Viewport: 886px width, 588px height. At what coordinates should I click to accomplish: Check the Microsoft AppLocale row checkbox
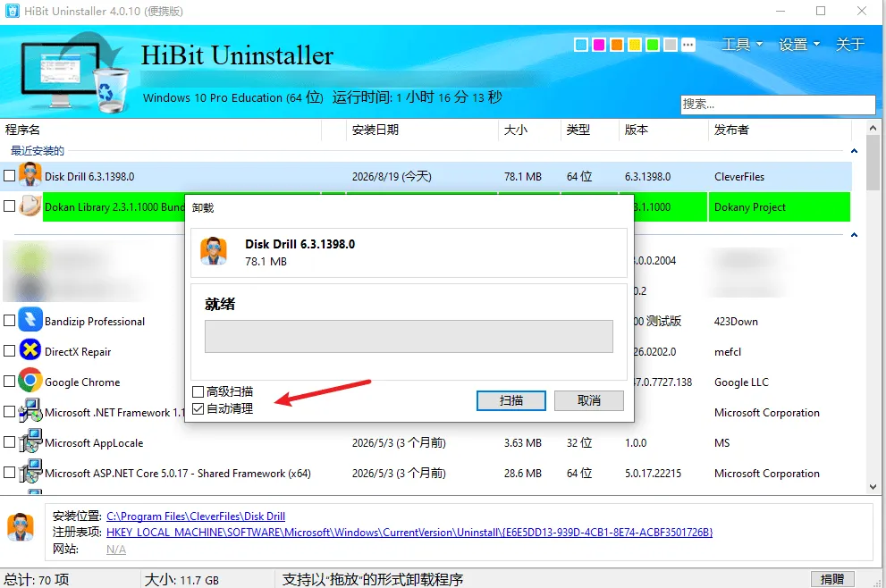pos(9,441)
